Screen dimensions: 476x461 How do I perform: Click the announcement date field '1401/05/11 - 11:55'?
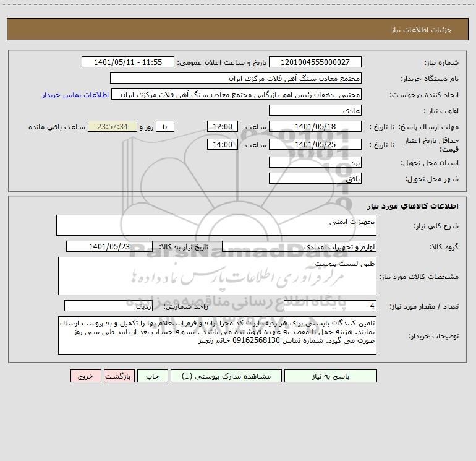[x=128, y=62]
